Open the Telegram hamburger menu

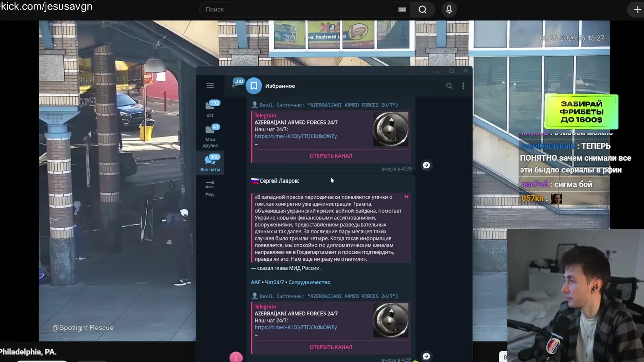click(210, 86)
